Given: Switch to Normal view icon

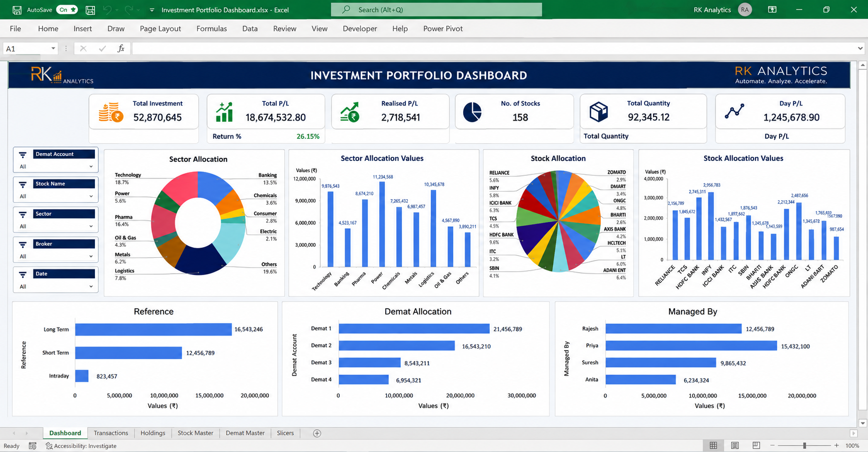Looking at the screenshot, I should (x=713, y=445).
